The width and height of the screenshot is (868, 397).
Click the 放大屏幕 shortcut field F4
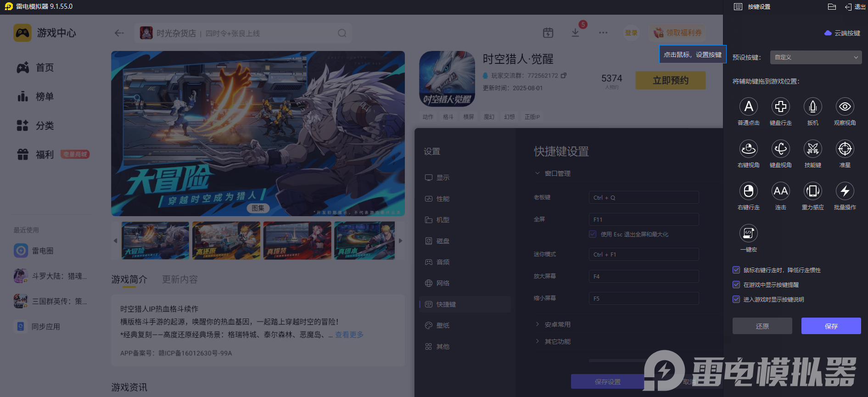click(644, 276)
